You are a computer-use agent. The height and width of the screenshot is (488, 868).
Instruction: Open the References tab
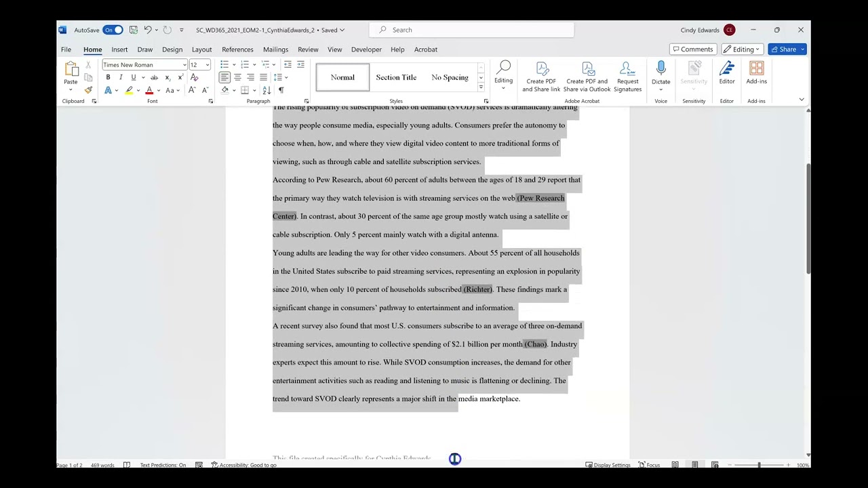[237, 49]
